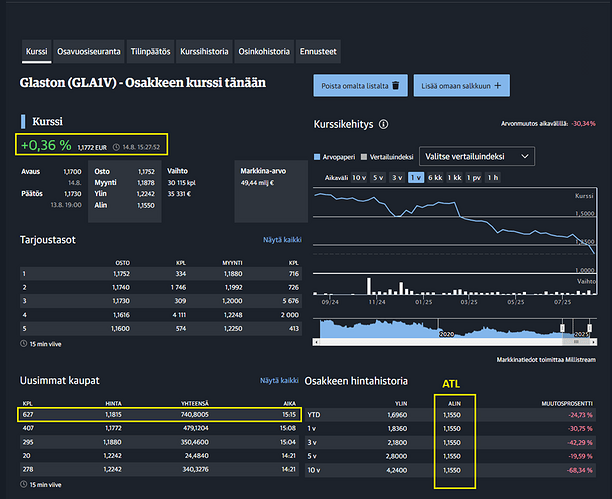This screenshot has height=499, width=612.
Task: Select the 6 kk time range
Action: click(x=436, y=177)
